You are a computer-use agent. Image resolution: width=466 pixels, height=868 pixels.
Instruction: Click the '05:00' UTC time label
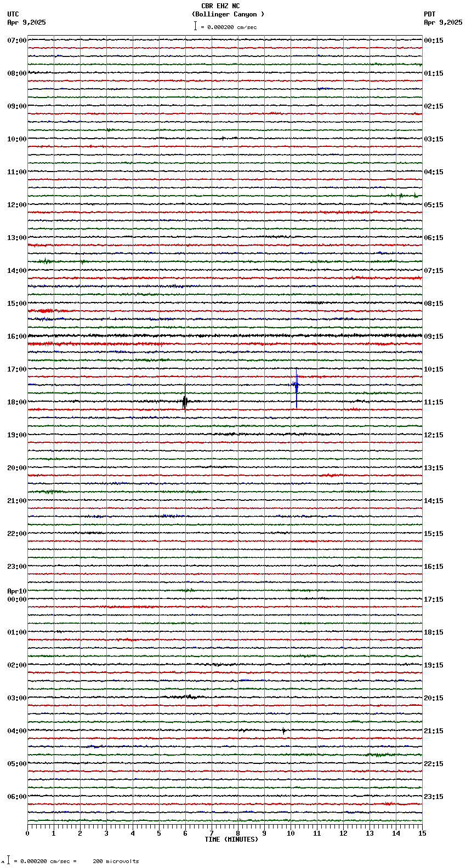(17, 764)
